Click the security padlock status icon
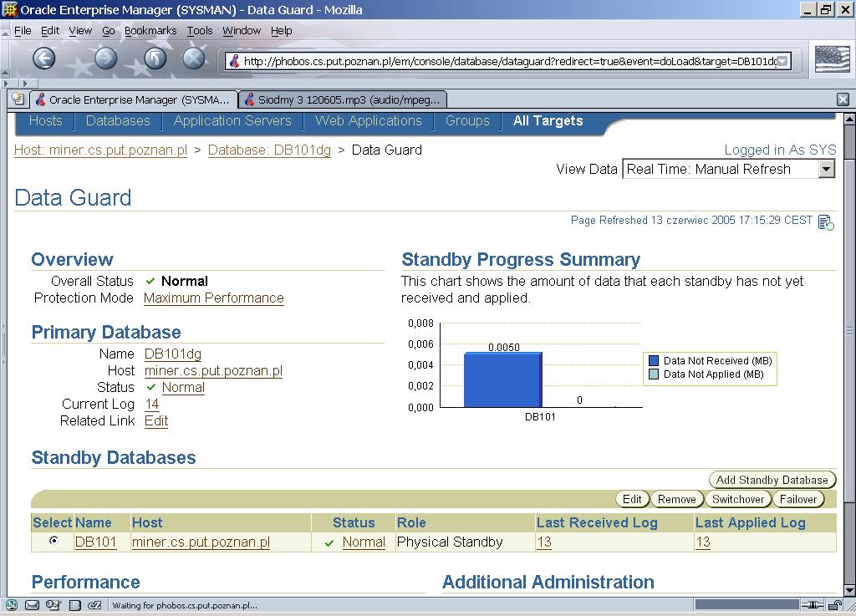This screenshot has height=616, width=856. click(835, 604)
